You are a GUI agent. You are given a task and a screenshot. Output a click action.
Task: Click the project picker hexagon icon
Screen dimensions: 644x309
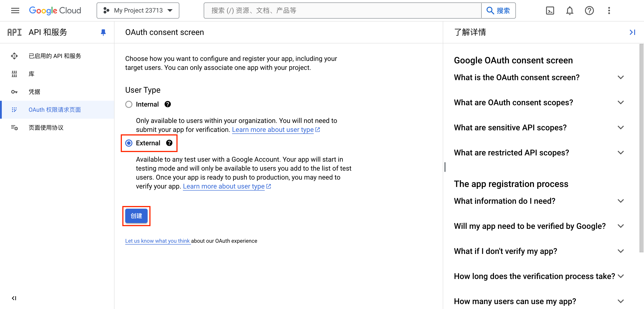(106, 11)
